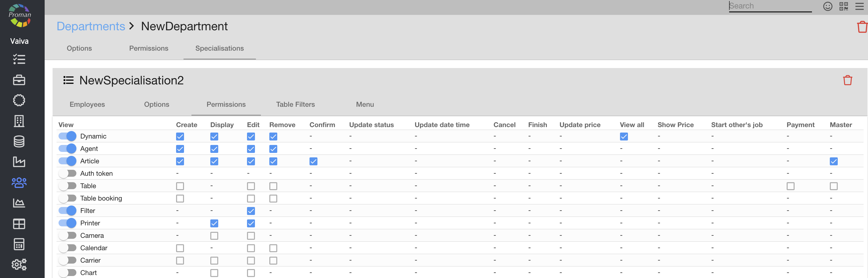The height and width of the screenshot is (278, 868).
Task: Click the list icon beside NewSpecialisation2
Action: click(x=68, y=80)
